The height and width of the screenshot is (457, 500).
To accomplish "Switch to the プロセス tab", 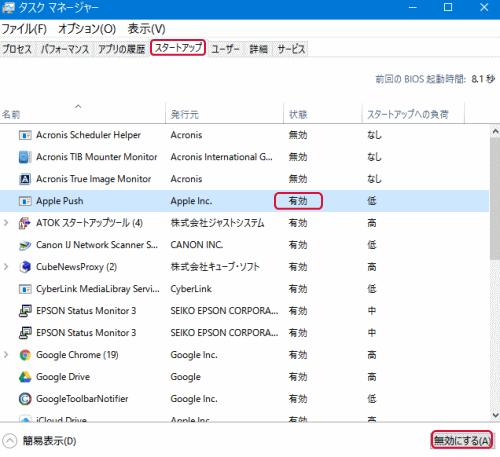I will 17,49.
